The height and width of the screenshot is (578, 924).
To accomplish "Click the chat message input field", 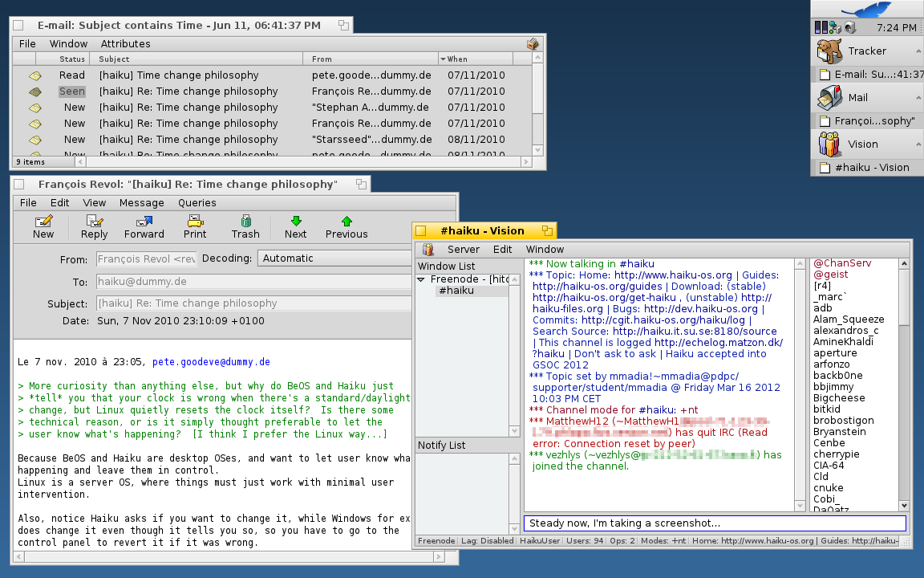I will pyautogui.click(x=714, y=523).
